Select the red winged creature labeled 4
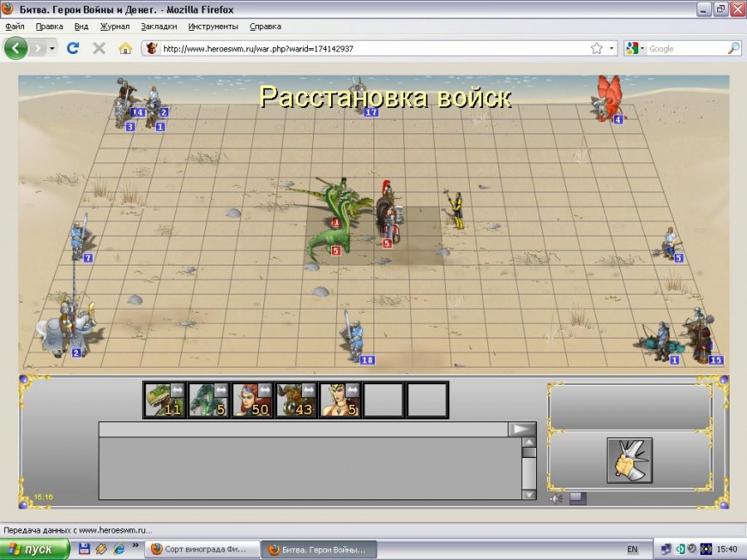The image size is (747, 560). click(x=608, y=99)
